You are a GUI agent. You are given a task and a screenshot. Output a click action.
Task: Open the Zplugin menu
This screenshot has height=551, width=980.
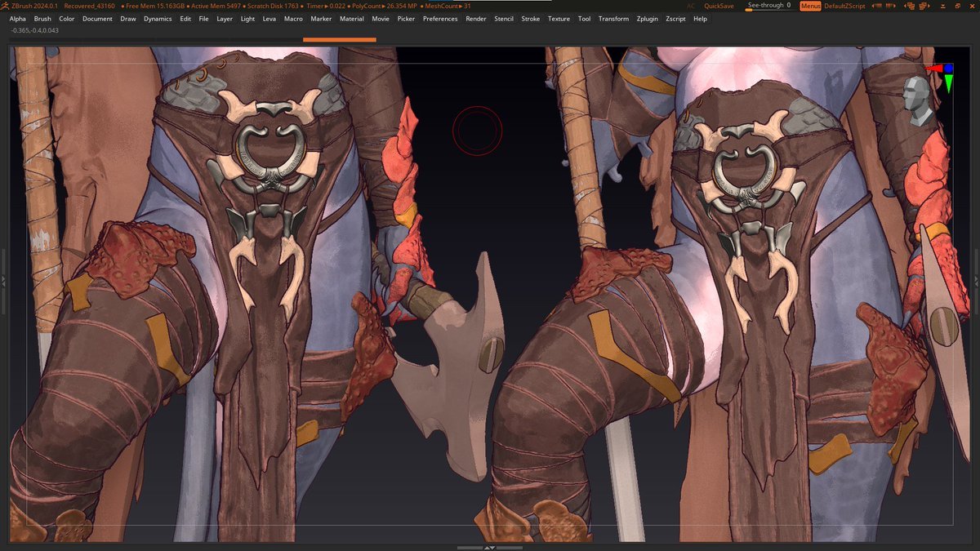click(x=646, y=19)
